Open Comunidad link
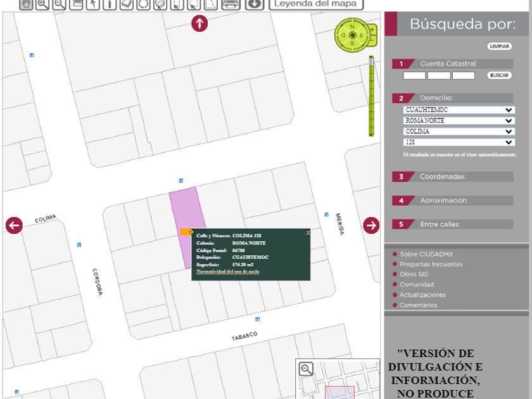Screen dimensions: 532x399 pyautogui.click(x=417, y=284)
